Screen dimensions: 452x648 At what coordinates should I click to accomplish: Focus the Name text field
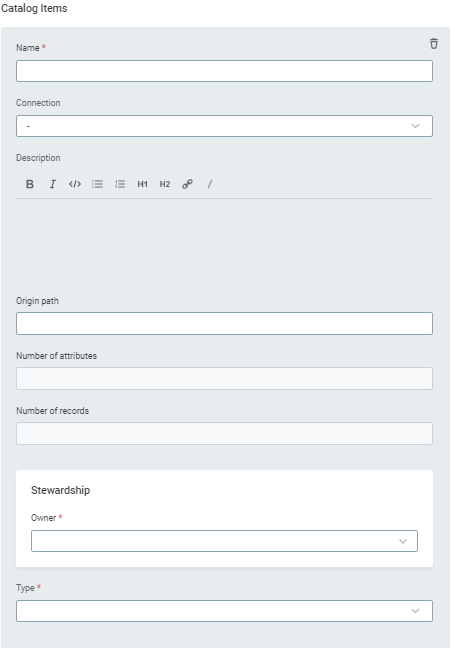[x=224, y=71]
